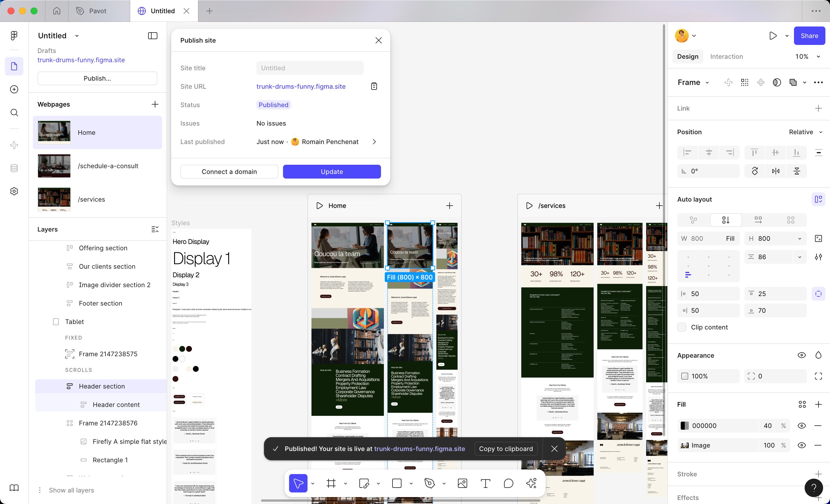The image size is (830, 504).
Task: Select the /services webpage thumbnail
Action: 54,199
